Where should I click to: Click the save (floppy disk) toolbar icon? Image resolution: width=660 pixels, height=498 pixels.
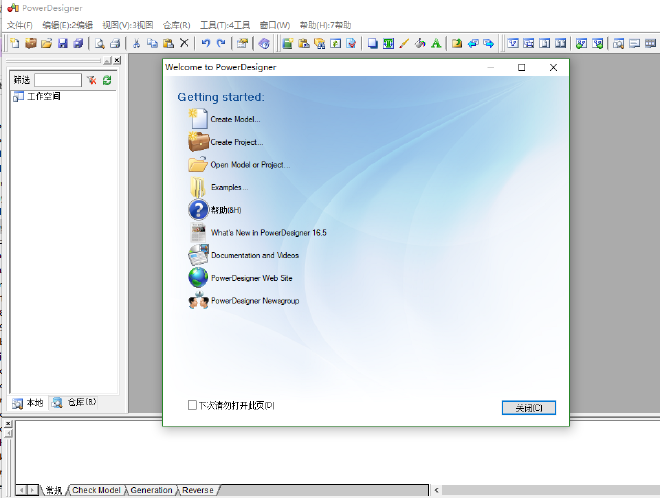(x=62, y=43)
